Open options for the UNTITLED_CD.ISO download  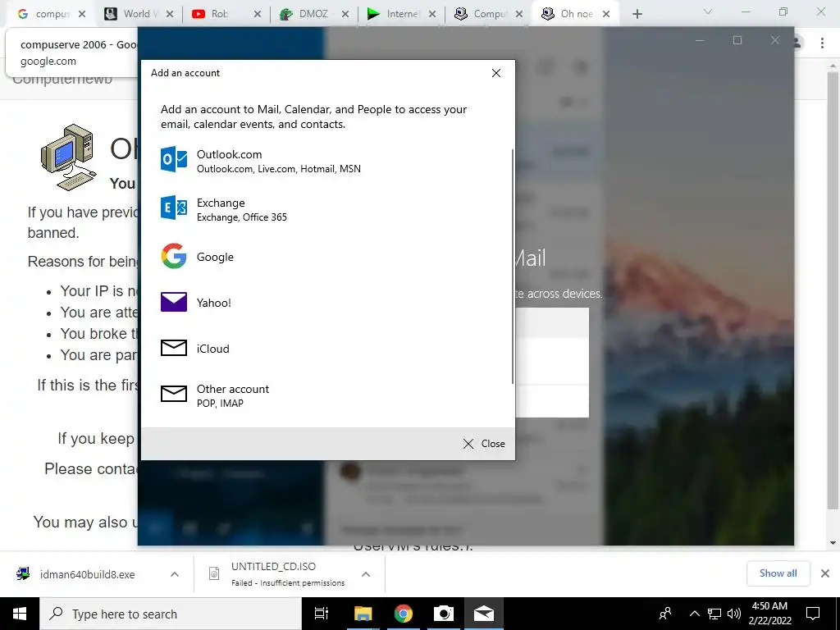[366, 574]
